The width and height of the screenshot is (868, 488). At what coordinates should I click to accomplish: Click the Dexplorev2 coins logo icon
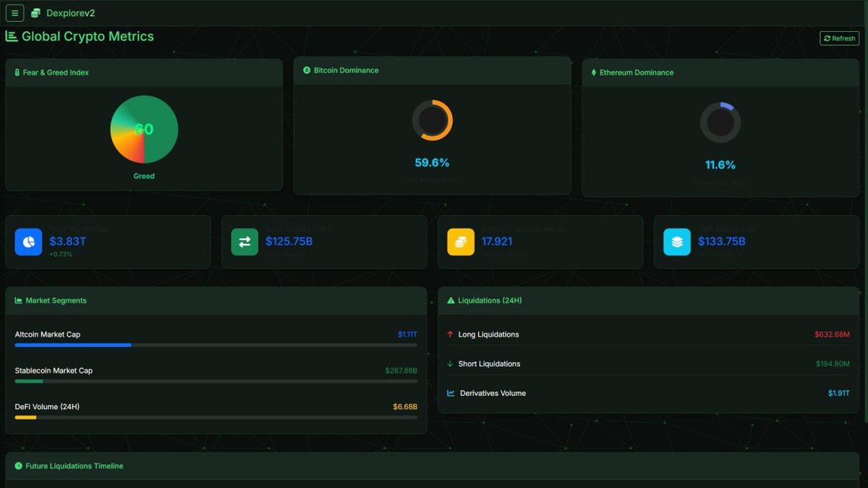pyautogui.click(x=35, y=13)
